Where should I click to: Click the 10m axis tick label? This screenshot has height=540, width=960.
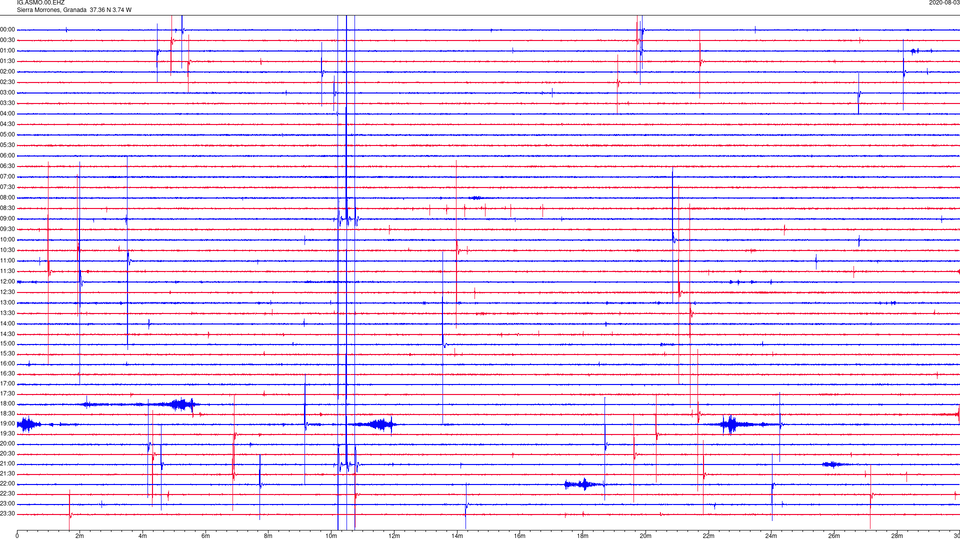331,536
